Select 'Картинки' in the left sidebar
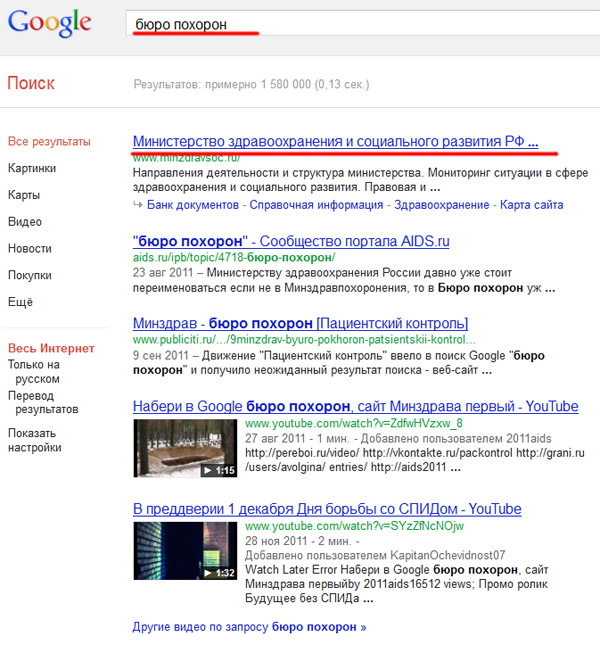Viewport: 600px width, 645px height. [x=32, y=168]
